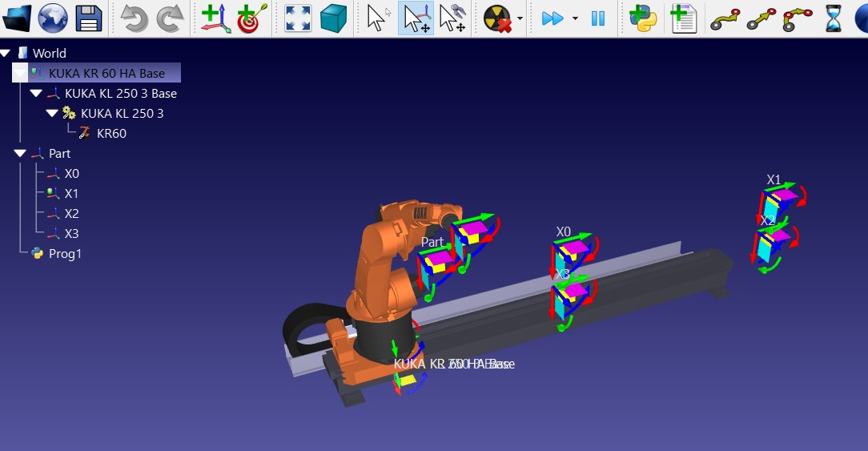The width and height of the screenshot is (868, 451).
Task: Toggle the Move reference frames tool
Action: pyautogui.click(x=416, y=18)
